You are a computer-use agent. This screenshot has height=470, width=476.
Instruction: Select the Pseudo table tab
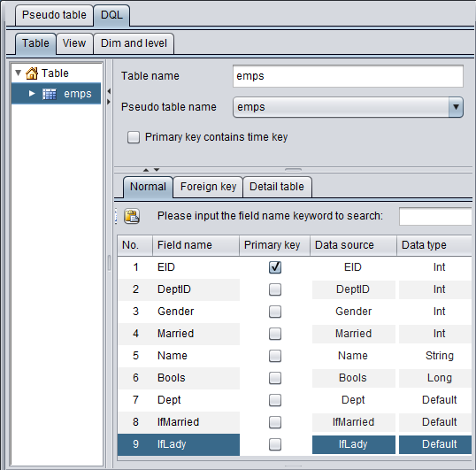(x=54, y=15)
